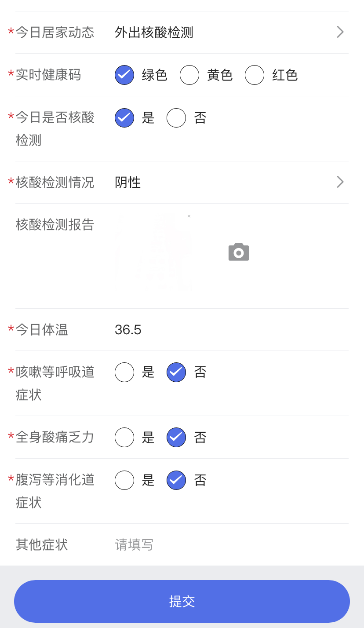
Task: Click the 今日体温 field showing 36.5
Action: point(220,329)
